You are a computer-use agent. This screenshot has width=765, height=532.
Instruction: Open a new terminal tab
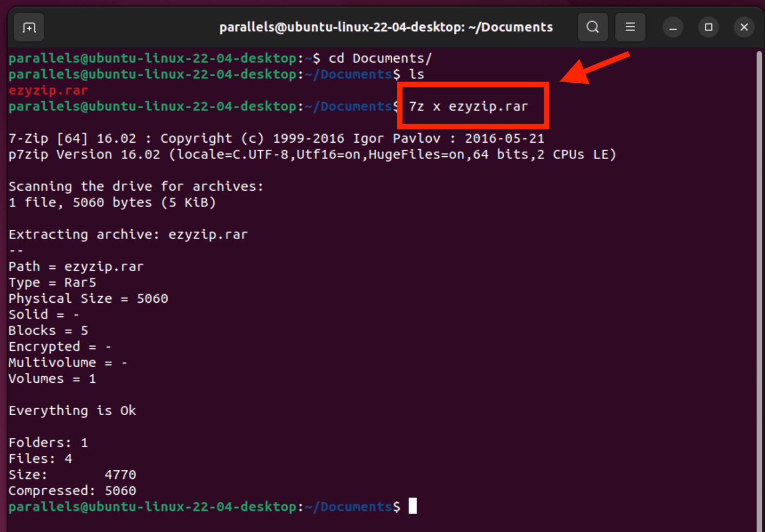(x=28, y=27)
